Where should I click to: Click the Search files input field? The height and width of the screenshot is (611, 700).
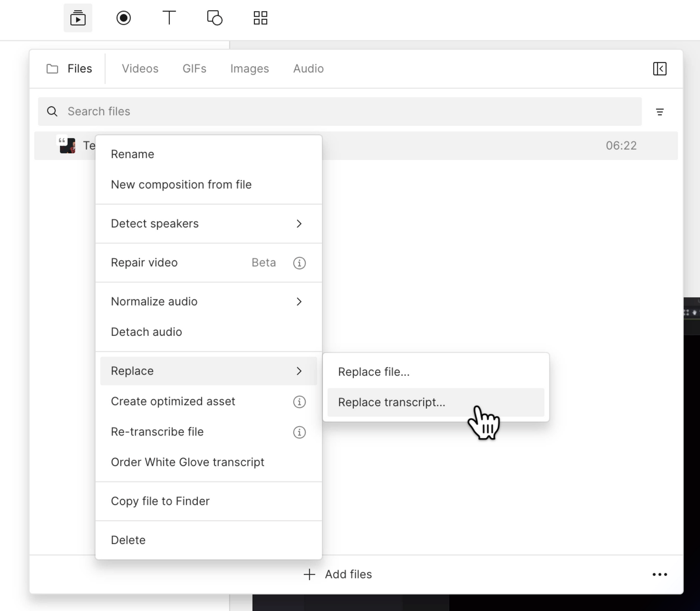click(339, 111)
